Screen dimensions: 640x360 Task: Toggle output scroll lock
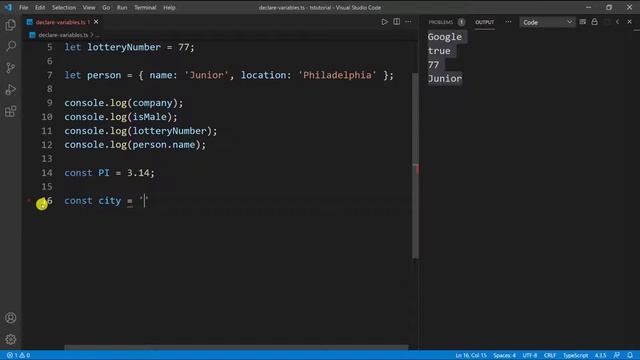pyautogui.click(x=594, y=22)
